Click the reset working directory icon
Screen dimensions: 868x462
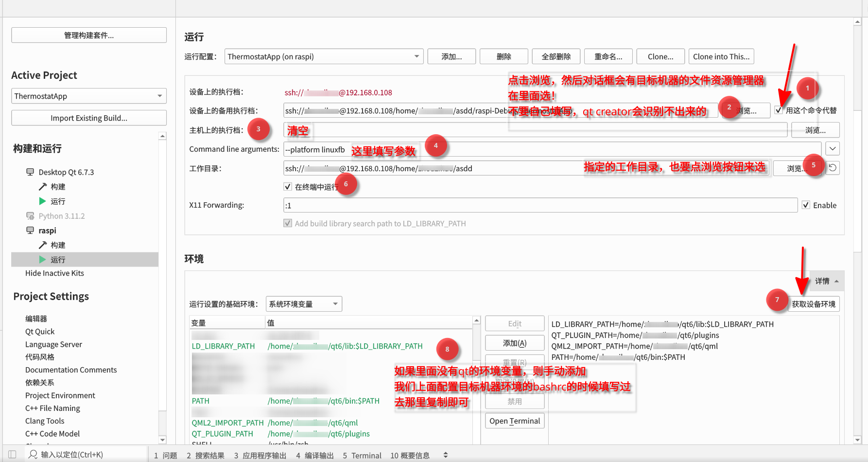[x=833, y=168]
